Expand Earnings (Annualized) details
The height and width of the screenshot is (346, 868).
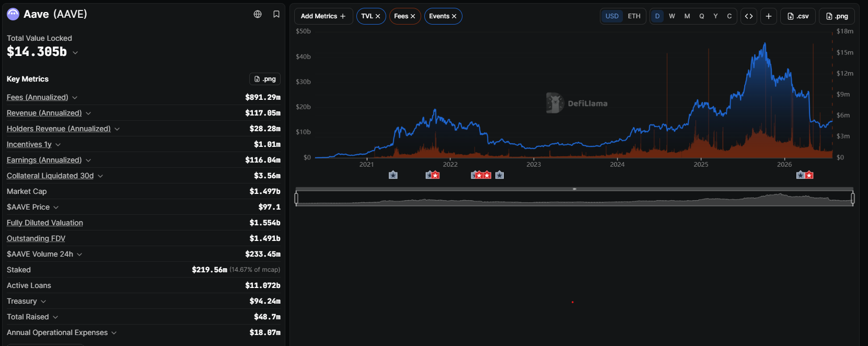pos(88,160)
